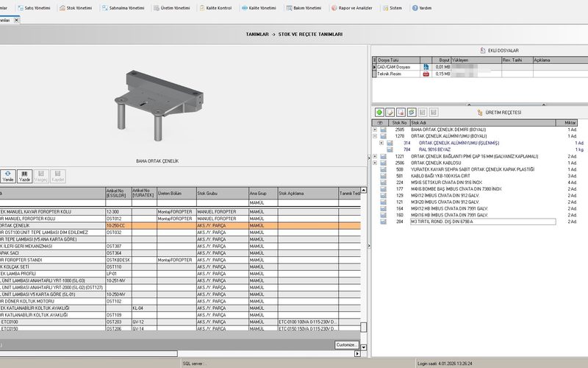Click the Miktar column header in recipe
The image size is (588, 368).
click(566, 123)
